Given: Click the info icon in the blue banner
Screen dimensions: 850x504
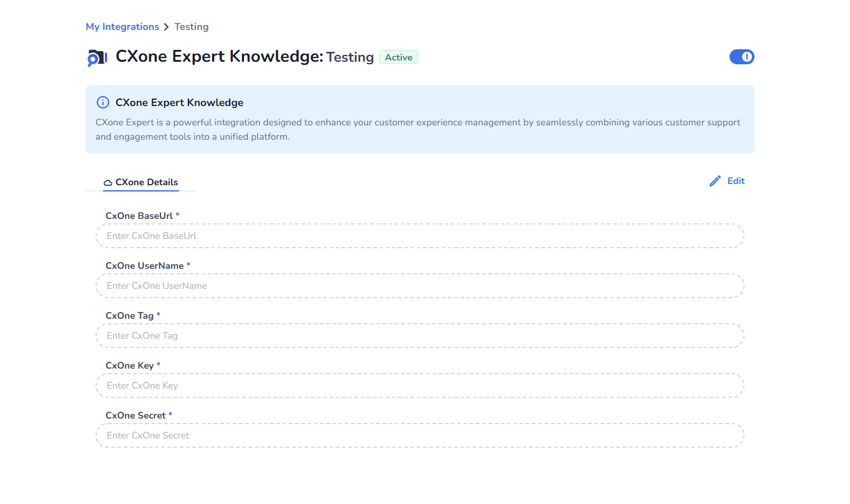Looking at the screenshot, I should point(103,102).
